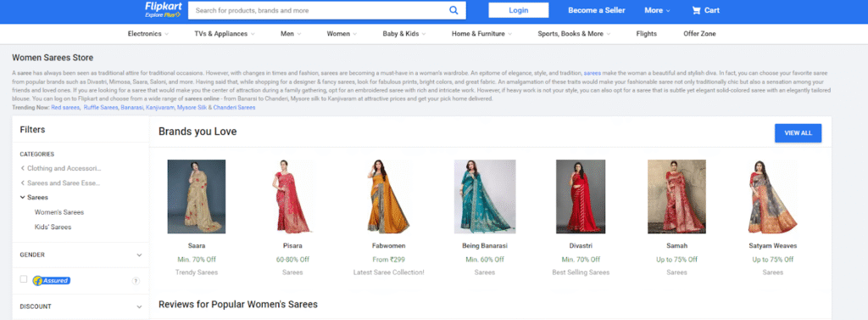Open the Fabwomen brand saree image

click(x=388, y=196)
